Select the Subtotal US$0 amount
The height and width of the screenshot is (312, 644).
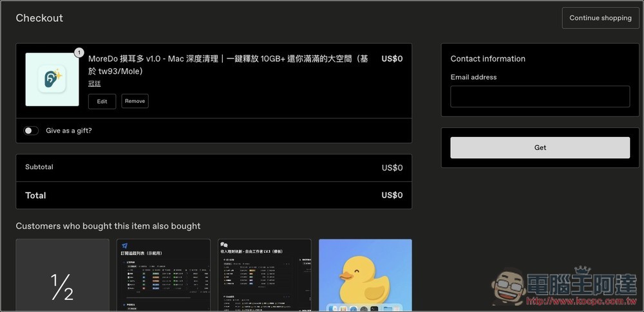point(392,168)
